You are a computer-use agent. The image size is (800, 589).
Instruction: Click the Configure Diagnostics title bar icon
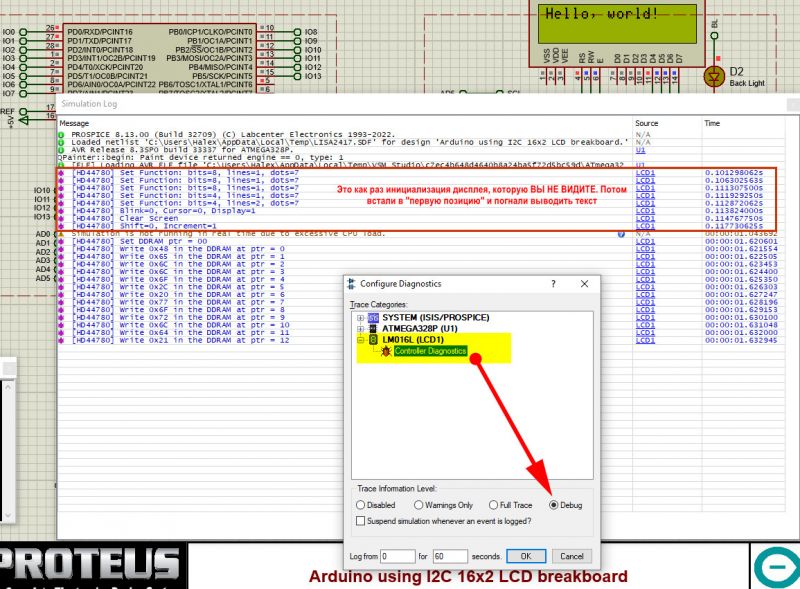[x=351, y=284]
